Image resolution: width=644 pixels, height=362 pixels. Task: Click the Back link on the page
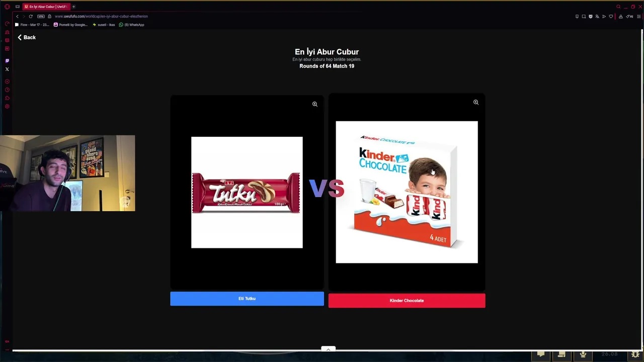point(27,37)
